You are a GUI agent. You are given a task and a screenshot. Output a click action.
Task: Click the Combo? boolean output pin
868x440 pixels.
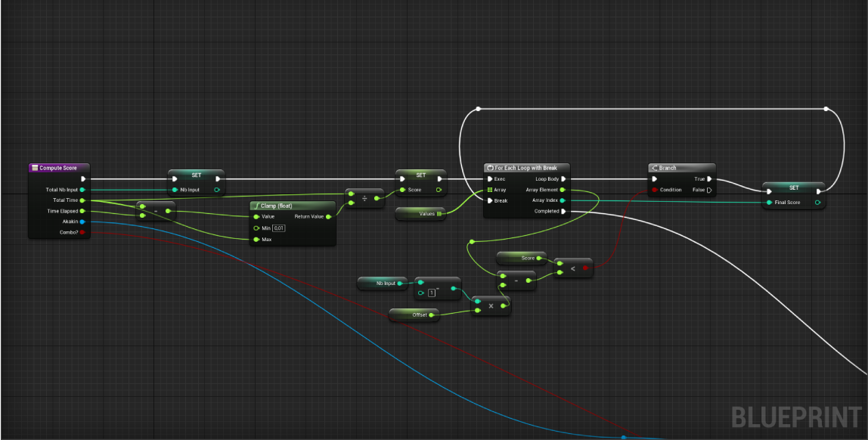82,232
